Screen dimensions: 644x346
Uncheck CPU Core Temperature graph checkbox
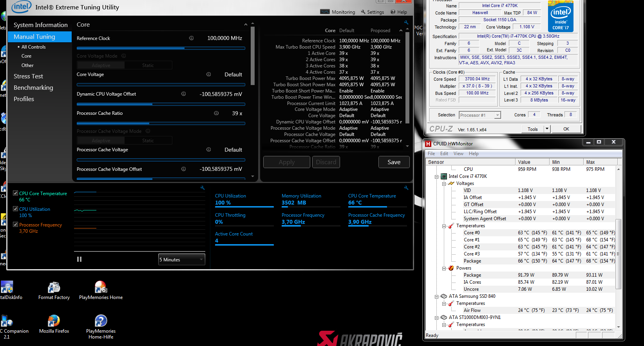click(x=16, y=193)
